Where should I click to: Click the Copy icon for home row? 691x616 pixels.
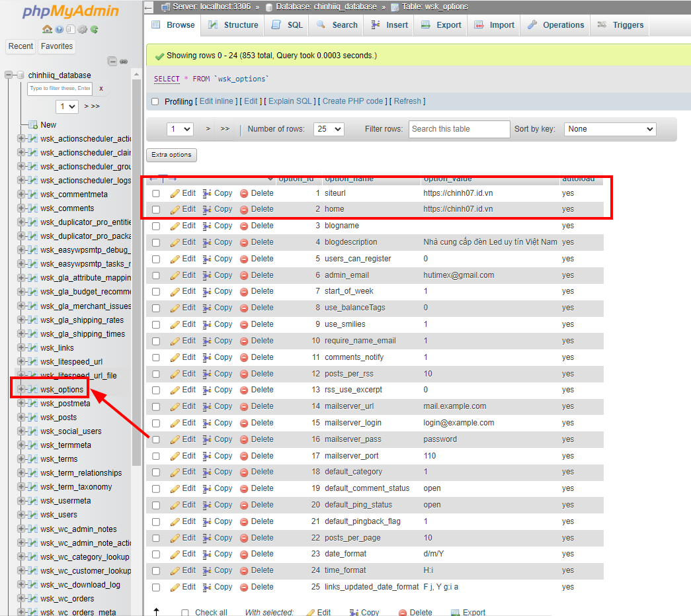click(207, 210)
